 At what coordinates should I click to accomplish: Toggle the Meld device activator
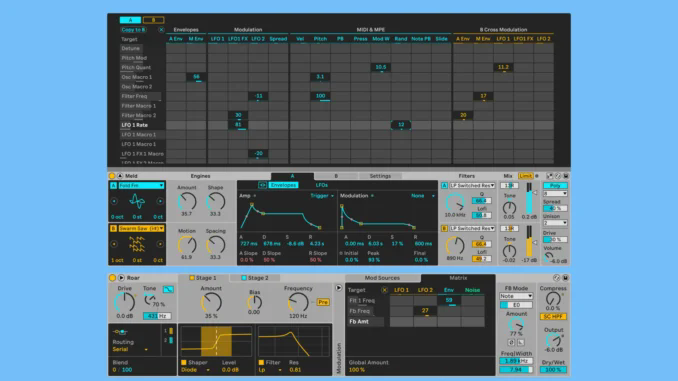pyautogui.click(x=112, y=176)
